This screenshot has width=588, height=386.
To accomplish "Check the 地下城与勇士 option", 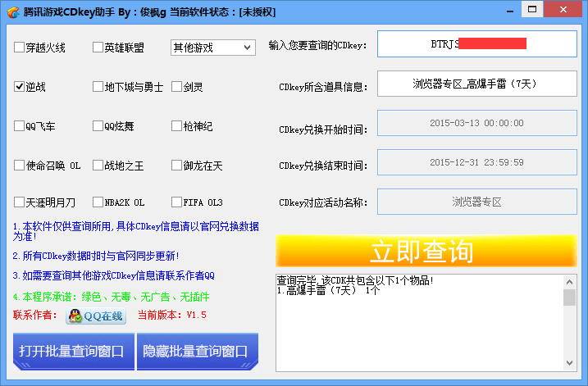I will 98,87.
